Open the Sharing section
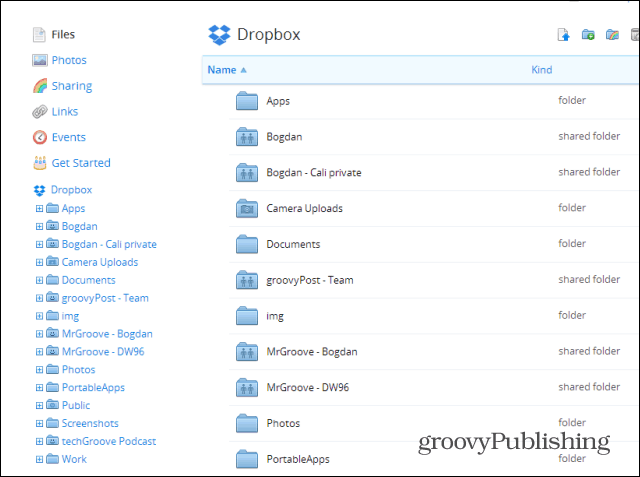Viewport: 640px width, 477px height. pos(72,86)
